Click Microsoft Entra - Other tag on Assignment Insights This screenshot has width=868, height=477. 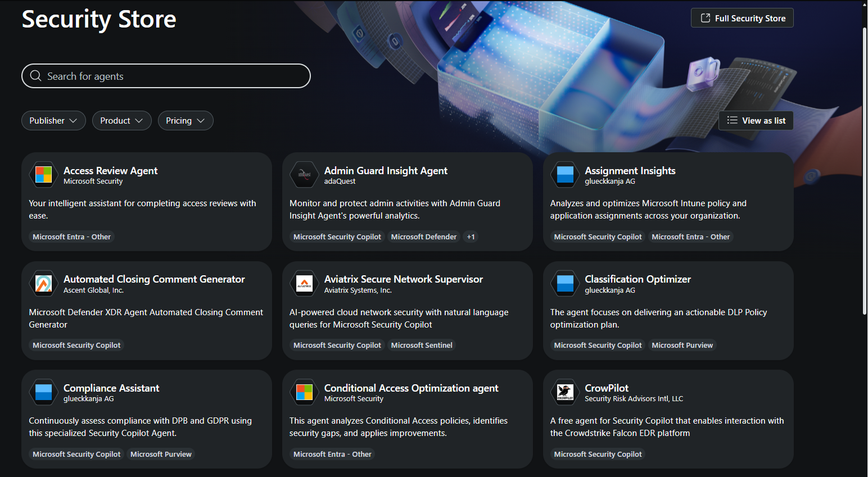(x=690, y=237)
